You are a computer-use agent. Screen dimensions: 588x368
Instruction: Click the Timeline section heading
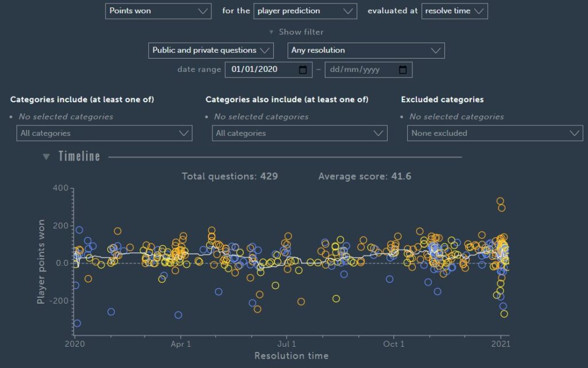coord(79,156)
